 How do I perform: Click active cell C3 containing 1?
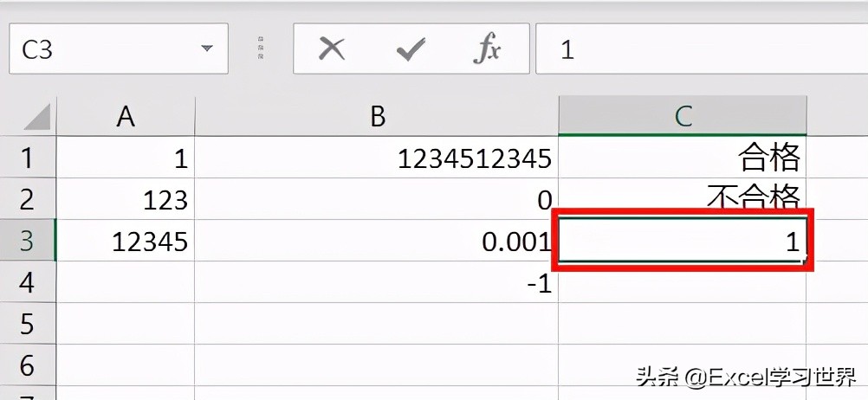click(x=683, y=241)
